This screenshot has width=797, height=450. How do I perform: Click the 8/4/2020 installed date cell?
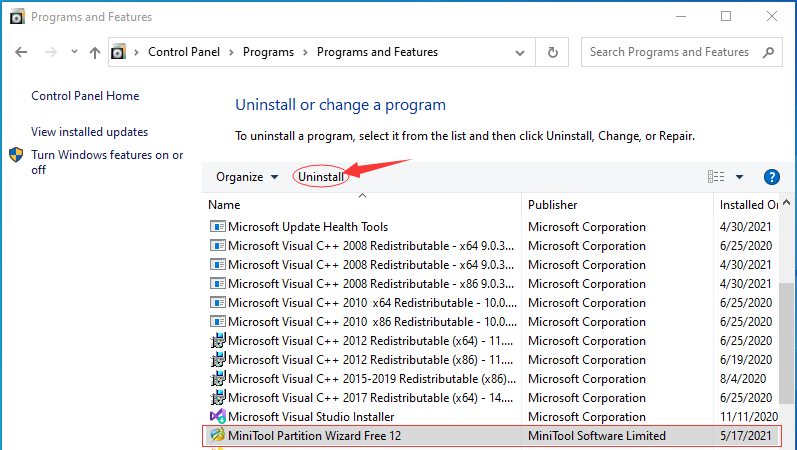click(x=743, y=378)
